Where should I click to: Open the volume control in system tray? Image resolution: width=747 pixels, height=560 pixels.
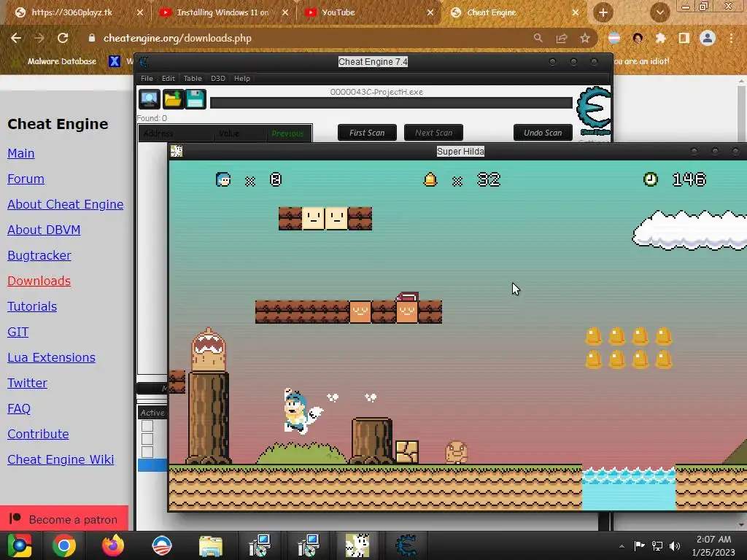(x=675, y=545)
